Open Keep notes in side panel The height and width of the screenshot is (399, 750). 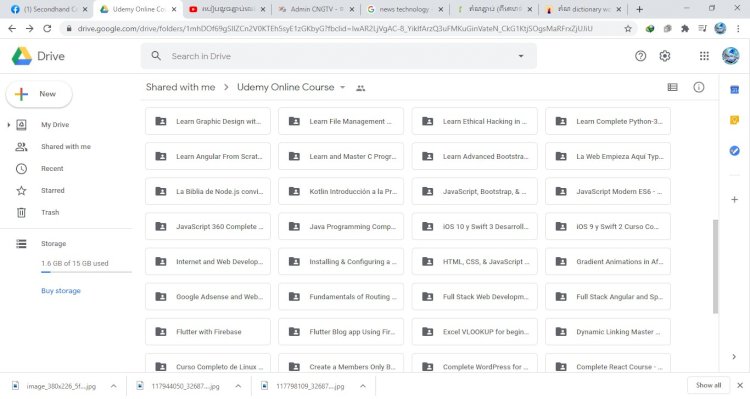[x=735, y=120]
